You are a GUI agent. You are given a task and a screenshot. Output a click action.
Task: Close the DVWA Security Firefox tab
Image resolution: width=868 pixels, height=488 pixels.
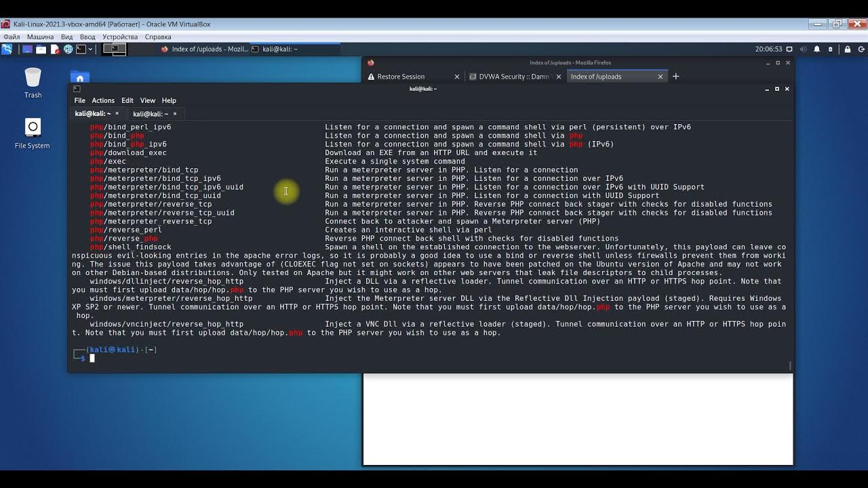pos(559,77)
